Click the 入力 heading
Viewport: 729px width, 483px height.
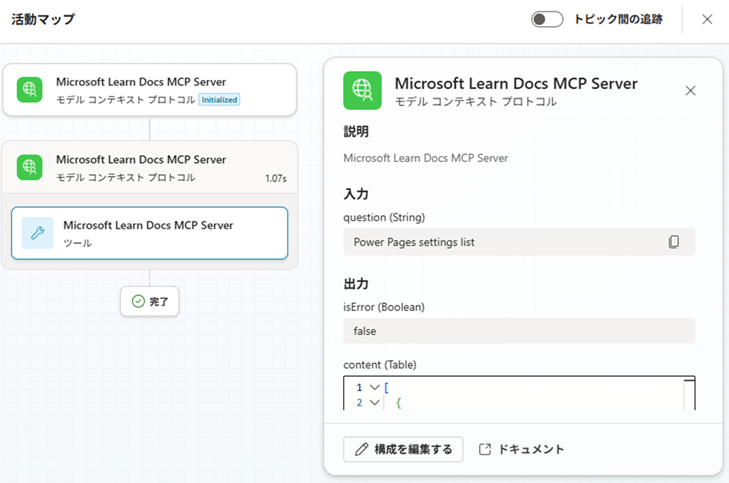tap(356, 194)
